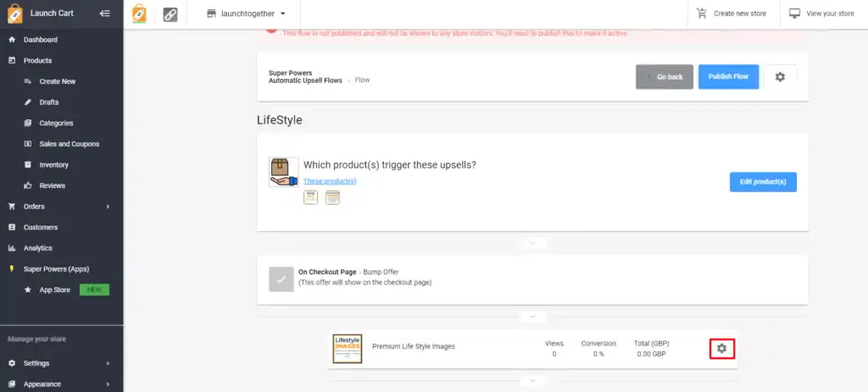Click the Bump Offer label text
The image size is (868, 392).
[381, 272]
